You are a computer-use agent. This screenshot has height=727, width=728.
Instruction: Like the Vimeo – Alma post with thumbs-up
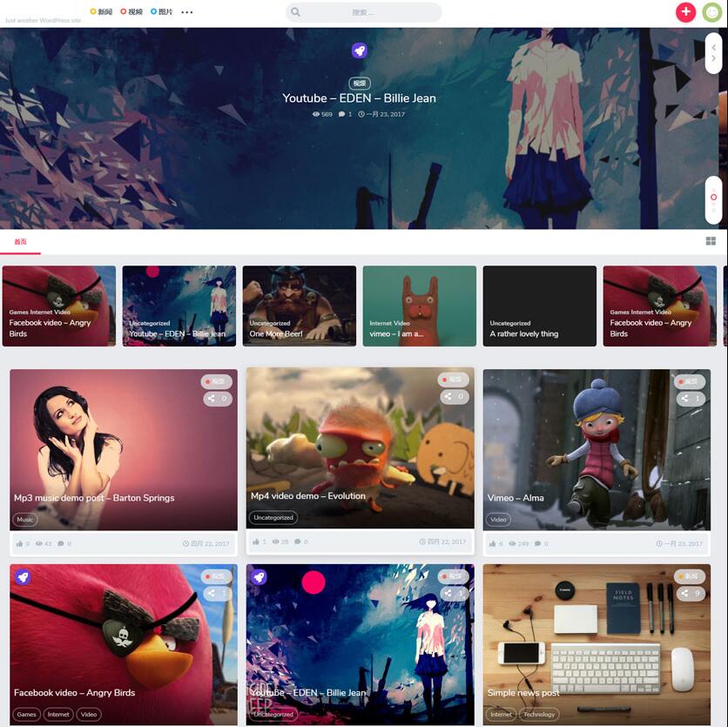click(x=493, y=543)
